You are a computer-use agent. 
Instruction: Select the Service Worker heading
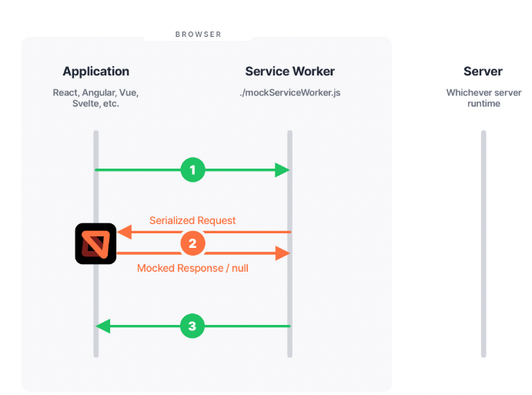(x=289, y=72)
